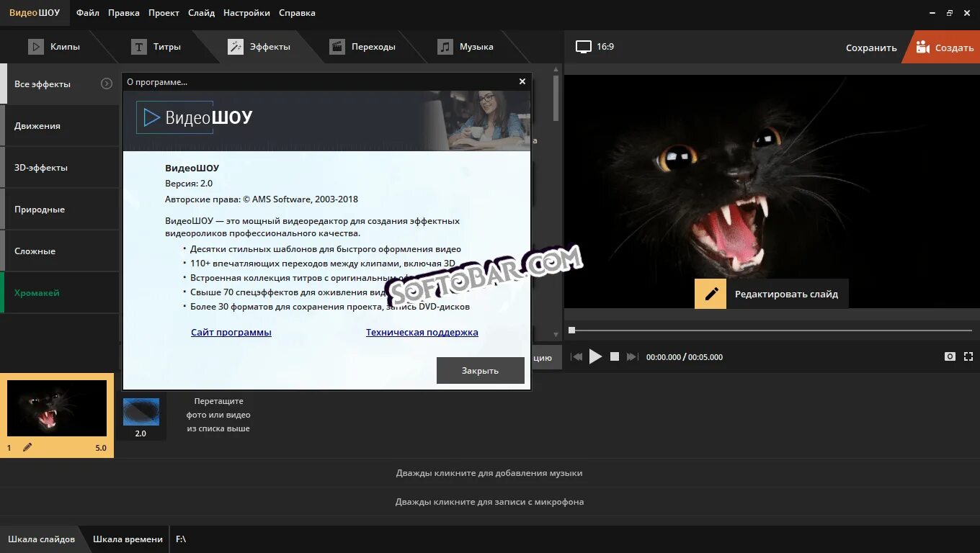Click the arrow icon beside Все эффекты

click(x=107, y=84)
